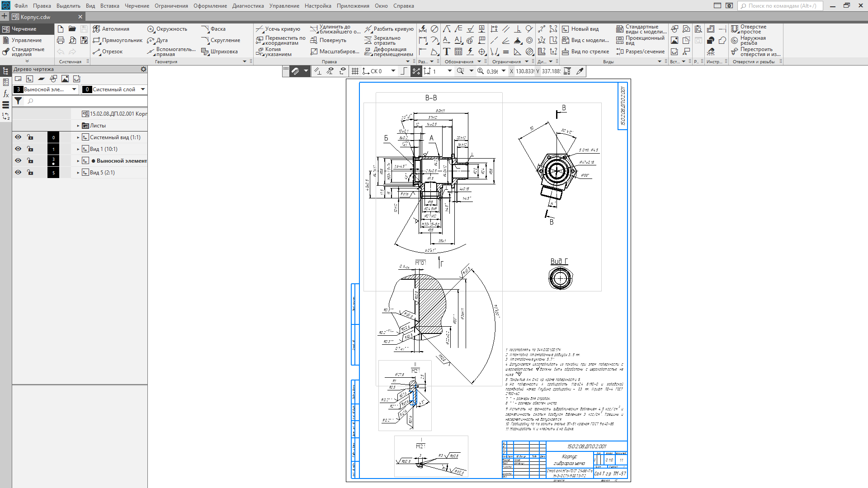Open drawing tree settings gear

(143, 69)
